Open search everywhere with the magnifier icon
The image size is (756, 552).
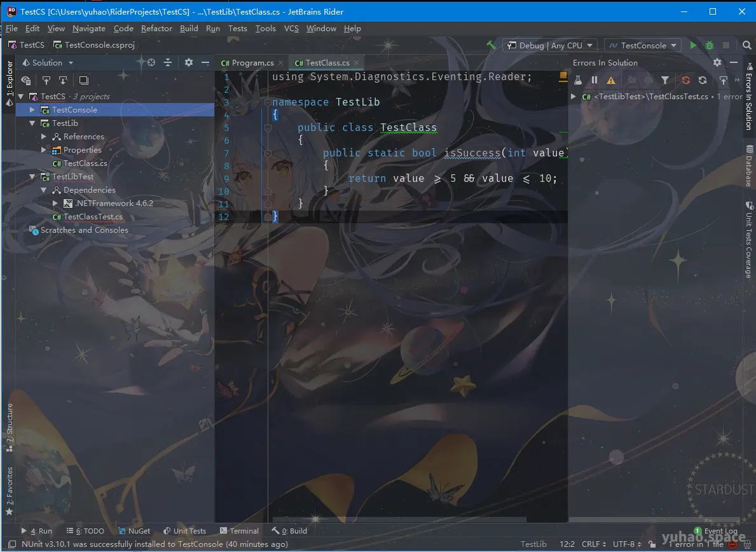[x=747, y=45]
